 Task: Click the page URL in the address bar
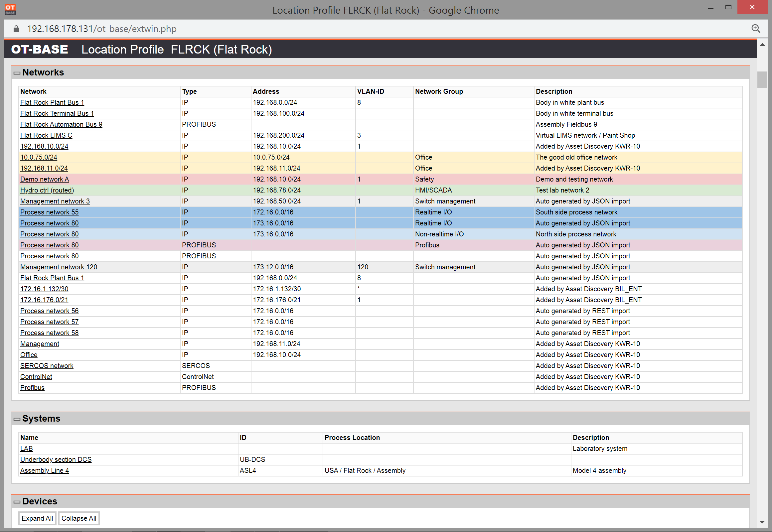[x=102, y=29]
